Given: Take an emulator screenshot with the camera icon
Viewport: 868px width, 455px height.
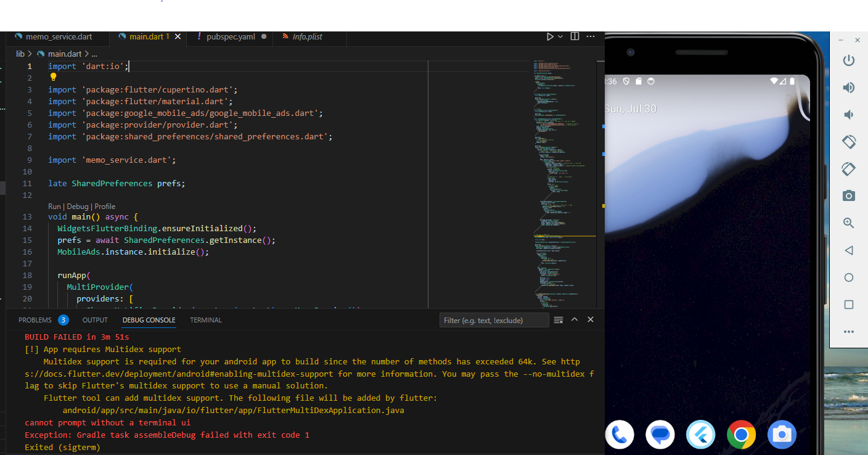Looking at the screenshot, I should (x=849, y=196).
